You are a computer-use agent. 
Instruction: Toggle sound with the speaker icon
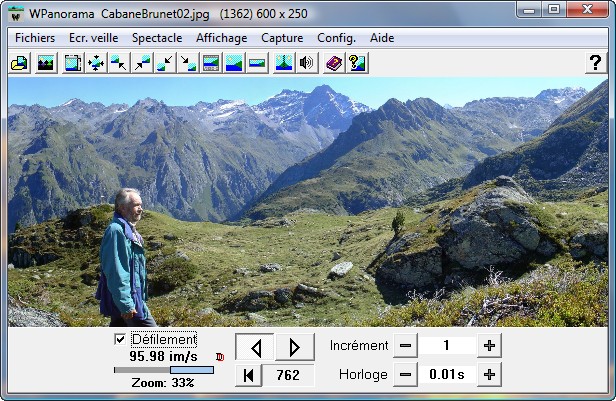[306, 63]
